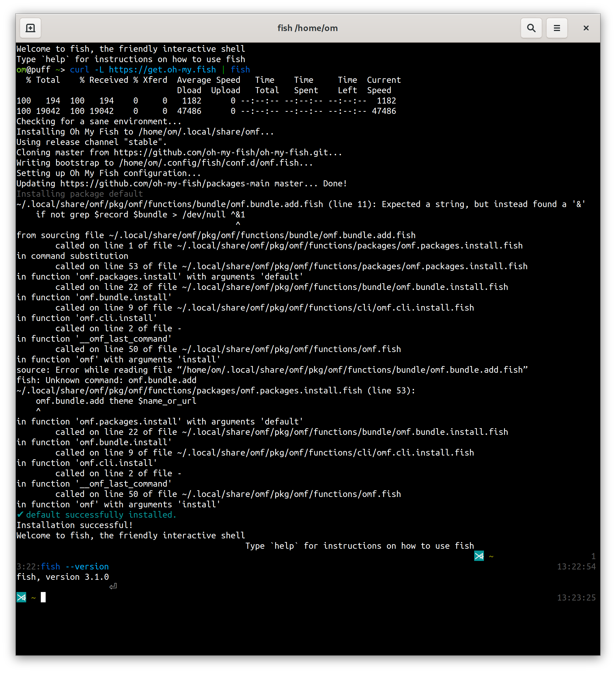The image size is (616, 673).
Task: Click 'Installation successful!' text
Action: pos(75,525)
